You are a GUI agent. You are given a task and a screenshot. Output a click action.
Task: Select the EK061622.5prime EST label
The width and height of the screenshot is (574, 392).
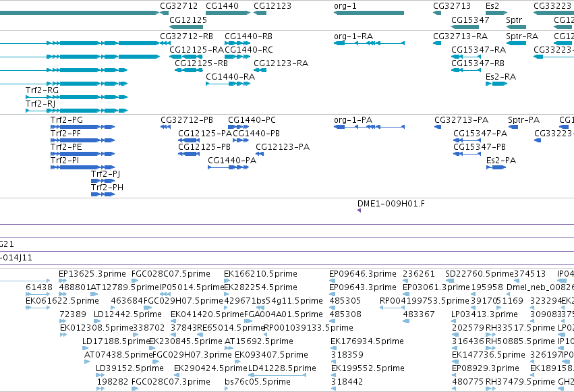[x=62, y=301]
